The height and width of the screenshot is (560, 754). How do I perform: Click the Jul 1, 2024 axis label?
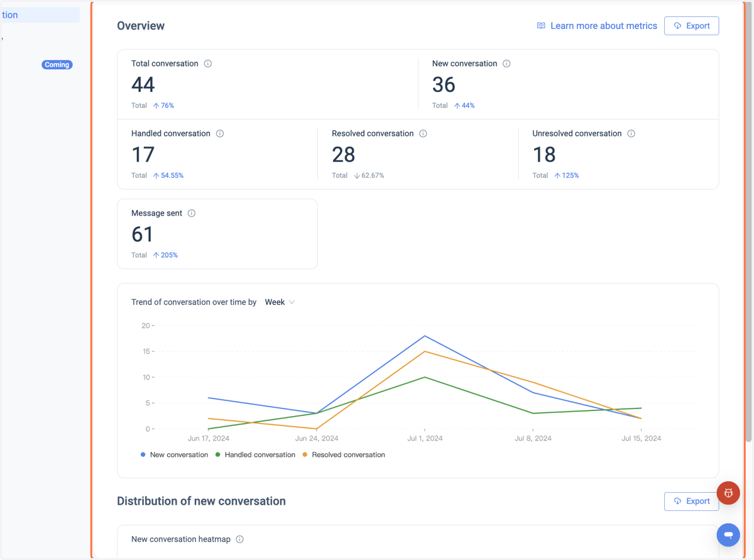coord(425,438)
